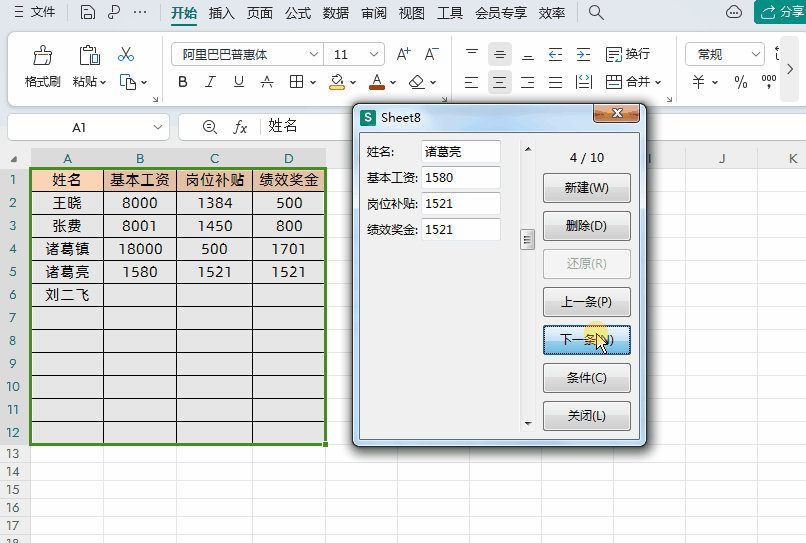Click the 新建(W) button in dialog
The width and height of the screenshot is (806, 543).
click(x=587, y=188)
